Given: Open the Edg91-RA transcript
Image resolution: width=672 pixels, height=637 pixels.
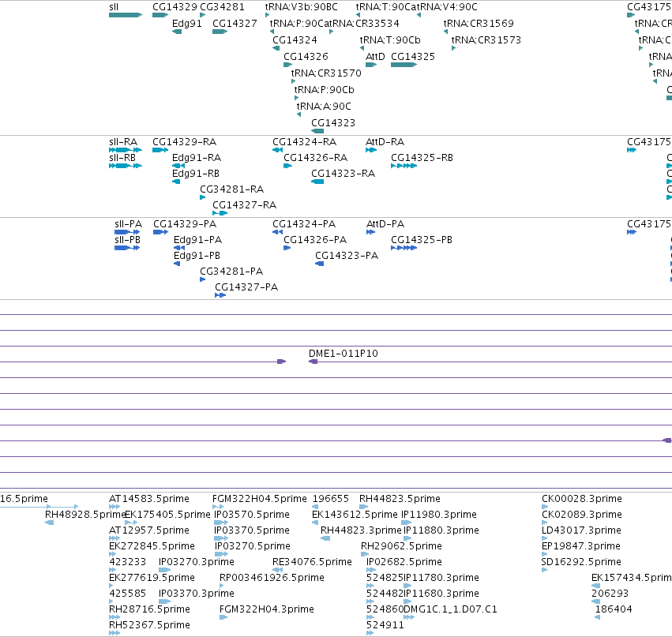Looking at the screenshot, I should (x=178, y=166).
